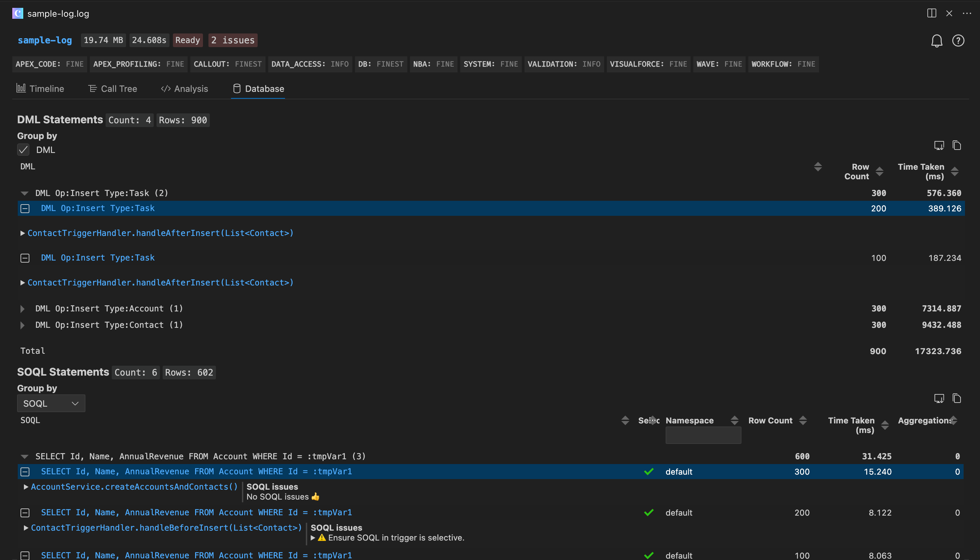980x560 pixels.
Task: Export SOQL statements using the download icon
Action: (939, 398)
